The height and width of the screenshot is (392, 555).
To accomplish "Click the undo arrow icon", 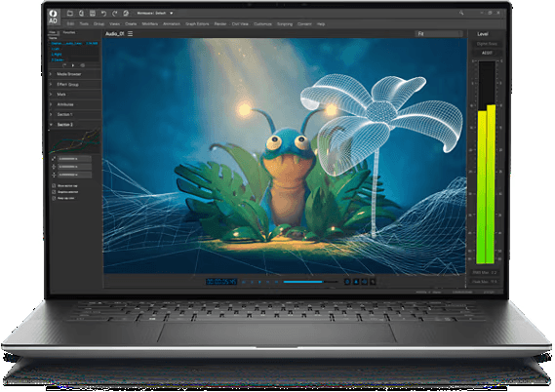I will coord(103,13).
